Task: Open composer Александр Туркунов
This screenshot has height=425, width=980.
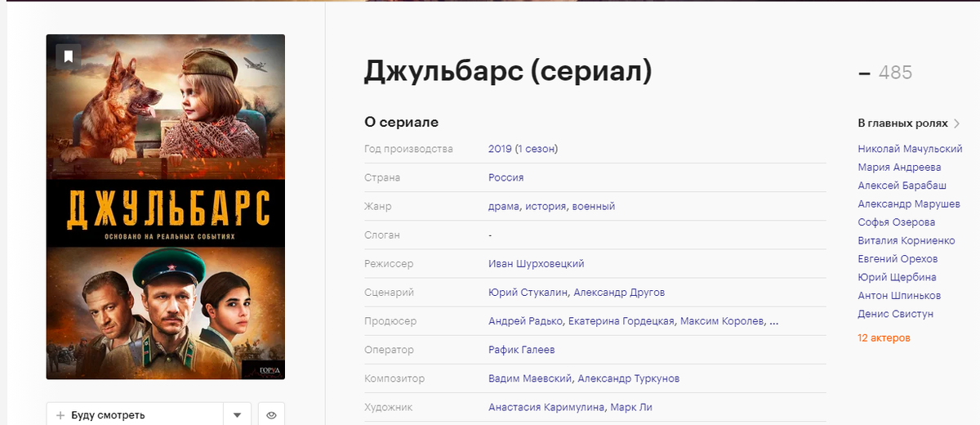Action: [x=629, y=378]
